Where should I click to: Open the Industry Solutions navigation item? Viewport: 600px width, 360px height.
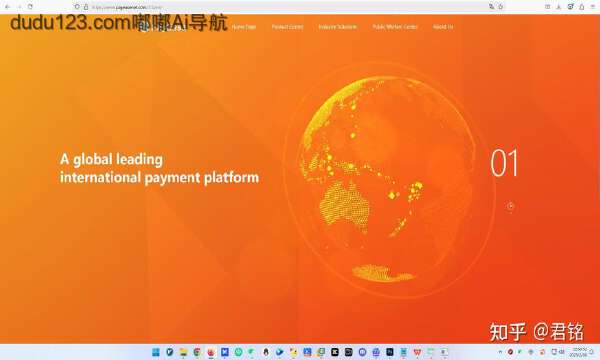338,27
